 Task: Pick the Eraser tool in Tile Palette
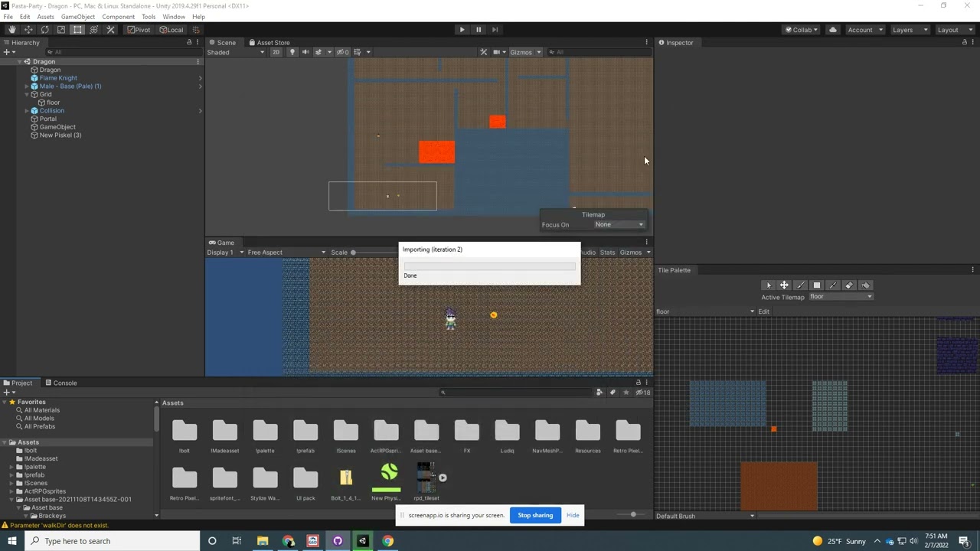pyautogui.click(x=849, y=285)
